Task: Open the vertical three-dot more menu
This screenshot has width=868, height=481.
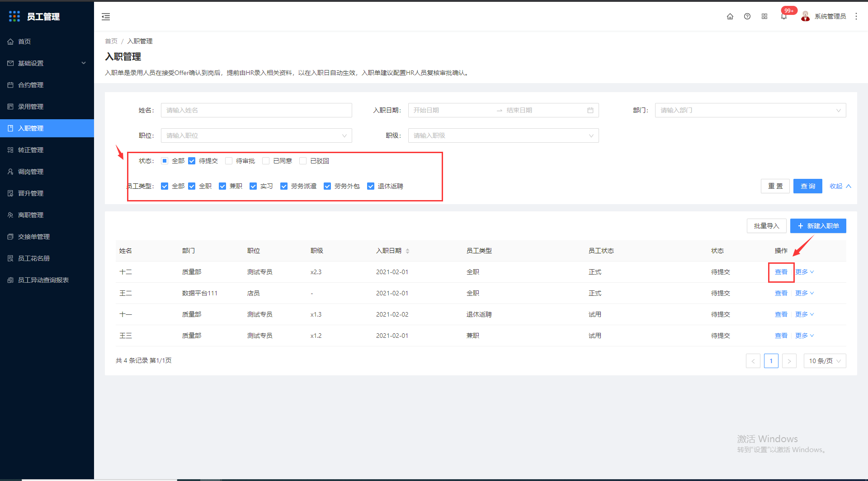Action: click(856, 16)
